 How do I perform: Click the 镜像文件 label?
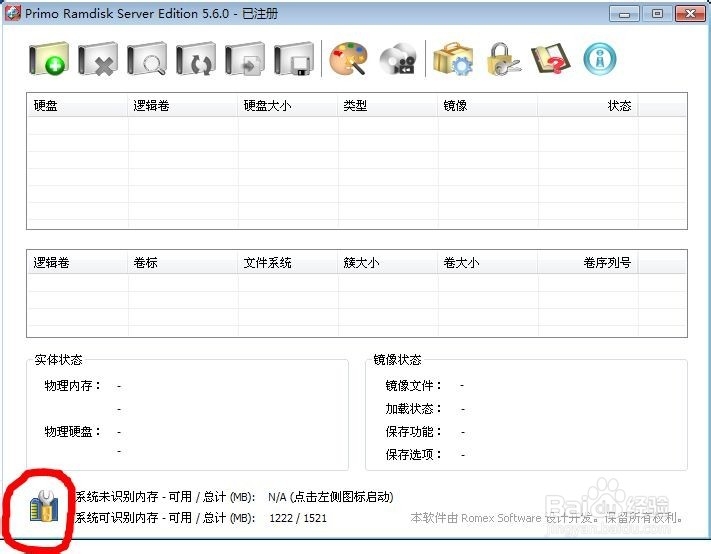[413, 386]
